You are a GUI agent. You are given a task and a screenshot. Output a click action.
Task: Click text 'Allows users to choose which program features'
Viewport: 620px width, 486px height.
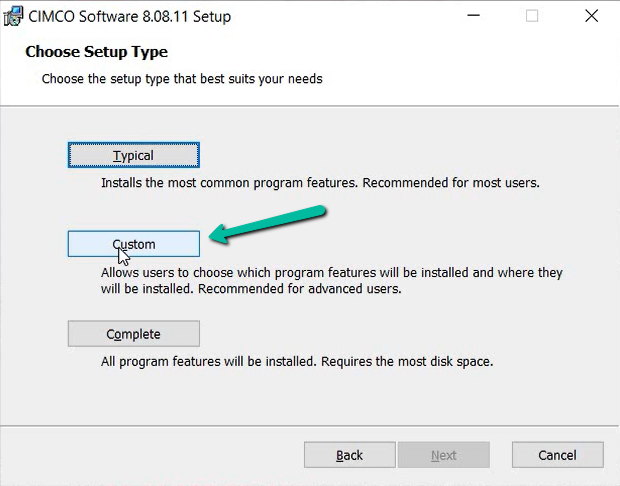click(x=238, y=272)
